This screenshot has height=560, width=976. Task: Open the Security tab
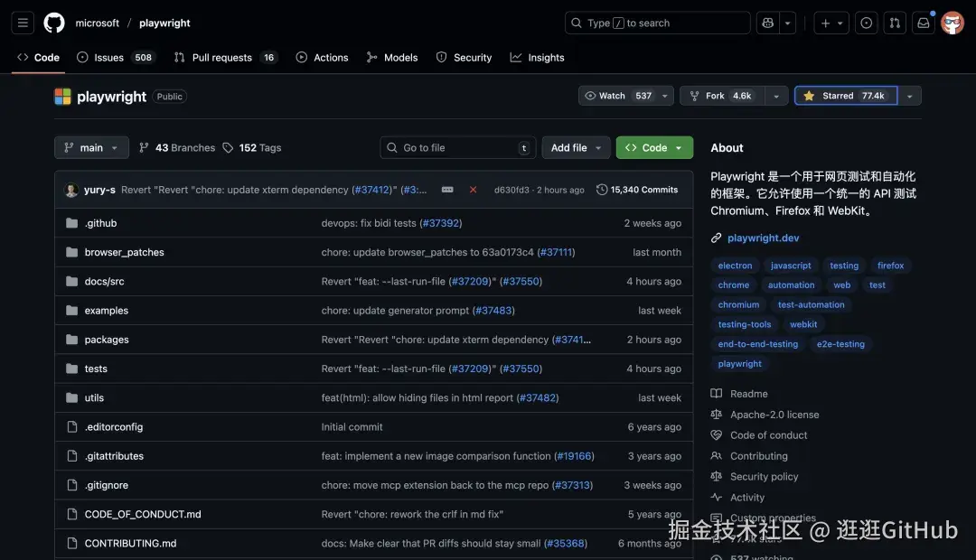coord(464,57)
